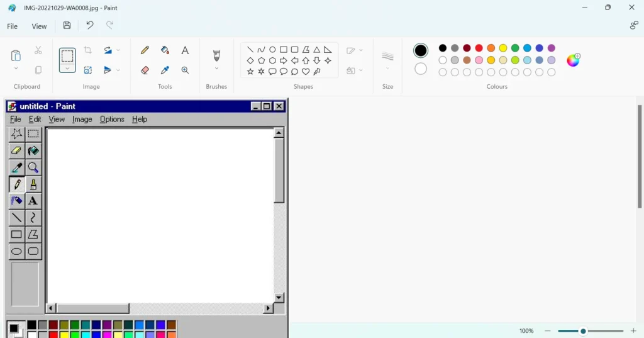This screenshot has width=644, height=338.
Task: Click the zoom in plus button
Action: (x=634, y=331)
